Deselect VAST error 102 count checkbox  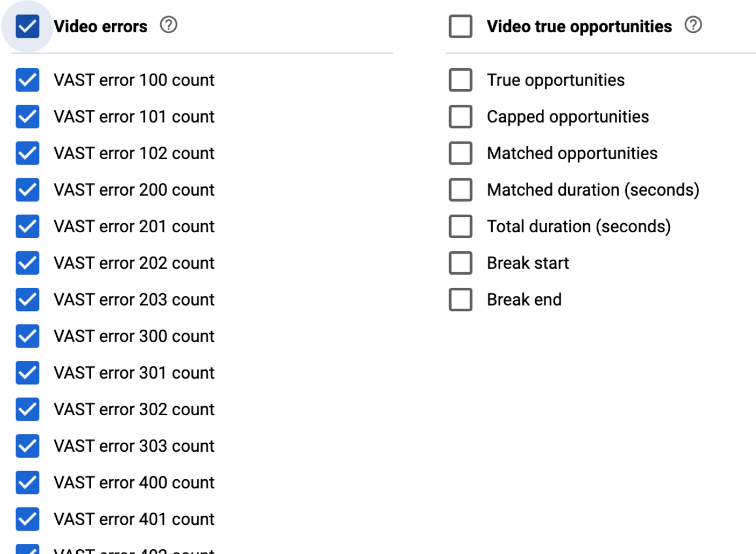pos(28,153)
